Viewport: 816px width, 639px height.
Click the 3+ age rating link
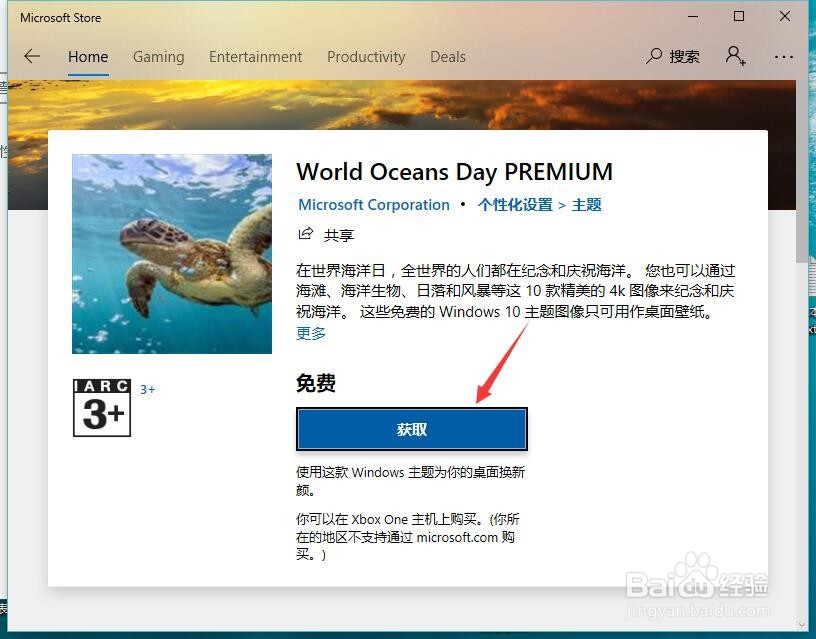click(147, 389)
